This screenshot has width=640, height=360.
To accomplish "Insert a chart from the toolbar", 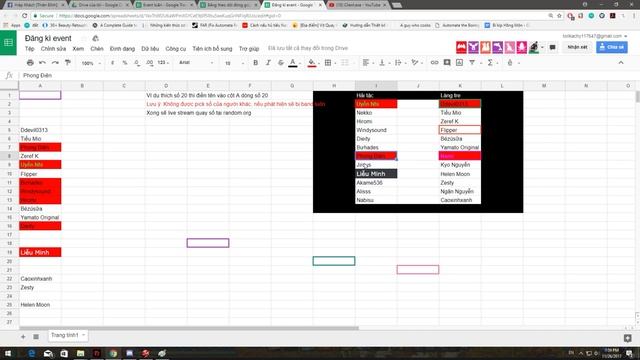I will click(459, 63).
